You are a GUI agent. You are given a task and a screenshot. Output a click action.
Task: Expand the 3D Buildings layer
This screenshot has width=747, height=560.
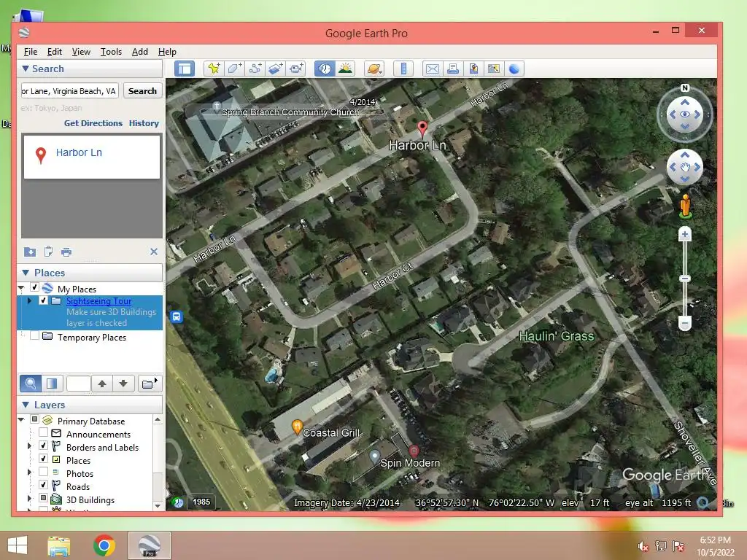click(x=29, y=499)
